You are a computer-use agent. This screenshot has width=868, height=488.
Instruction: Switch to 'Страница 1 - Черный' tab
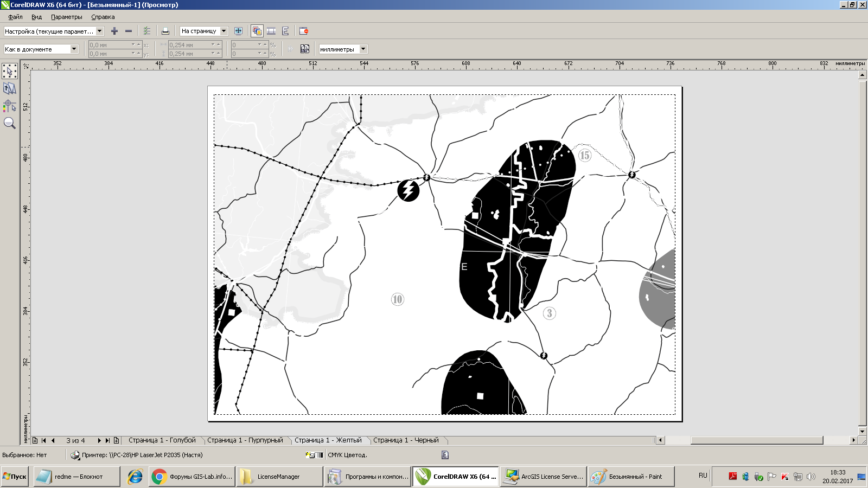click(406, 440)
